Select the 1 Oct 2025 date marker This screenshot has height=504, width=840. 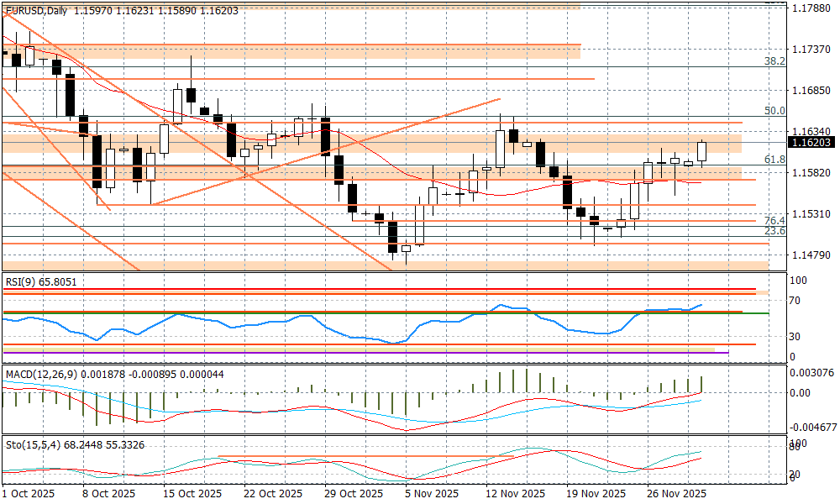(29, 494)
